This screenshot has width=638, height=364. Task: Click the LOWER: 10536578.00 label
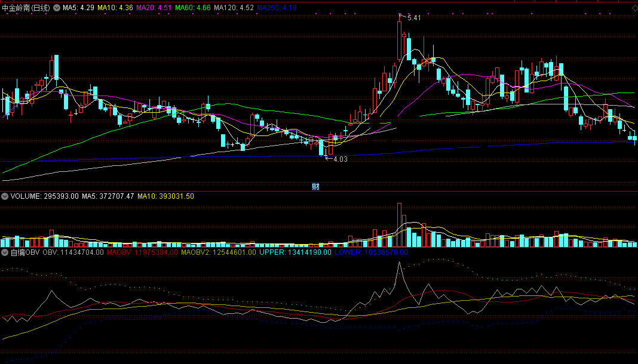pos(371,252)
